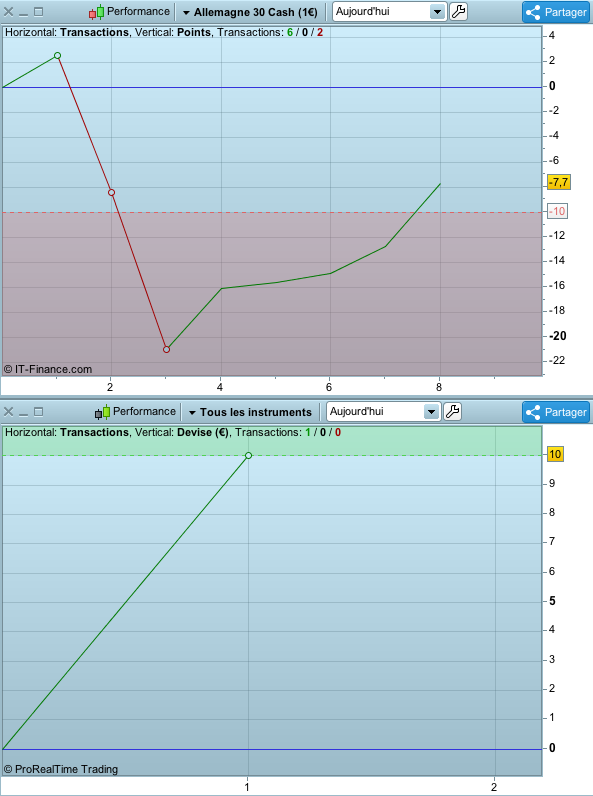Image resolution: width=593 pixels, height=796 pixels.
Task: Click the -10 drawdown level label
Action: pyautogui.click(x=557, y=211)
